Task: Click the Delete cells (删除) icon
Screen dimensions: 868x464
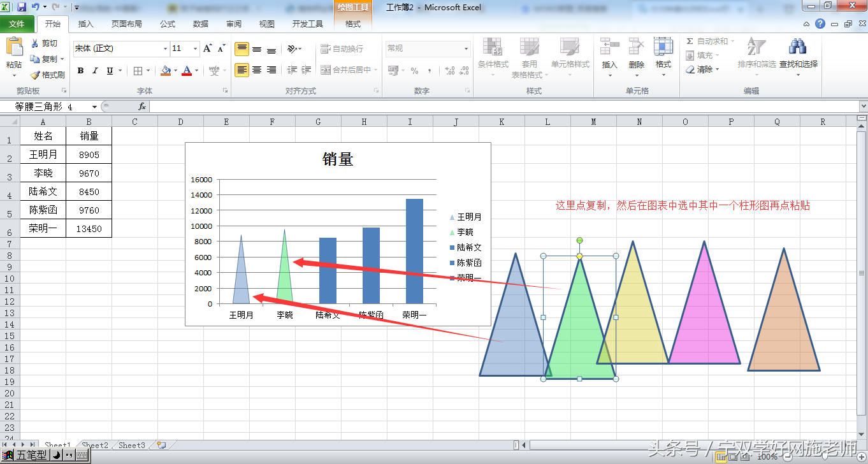Action: point(637,47)
